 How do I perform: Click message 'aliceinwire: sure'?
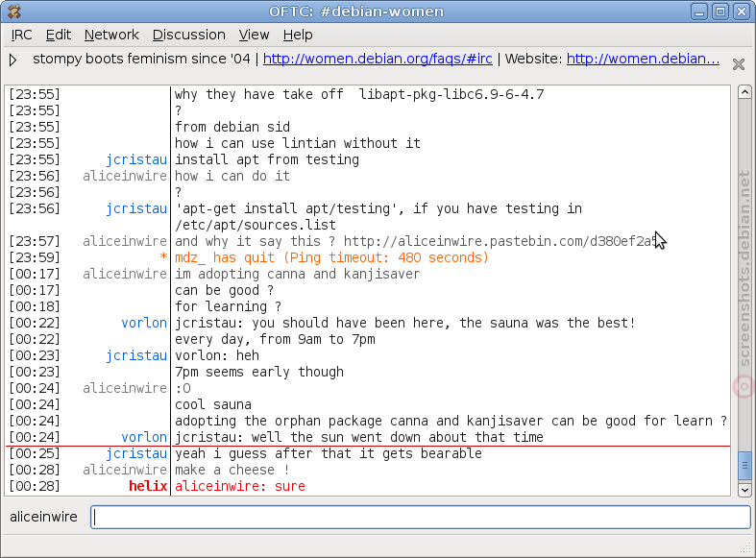[239, 486]
